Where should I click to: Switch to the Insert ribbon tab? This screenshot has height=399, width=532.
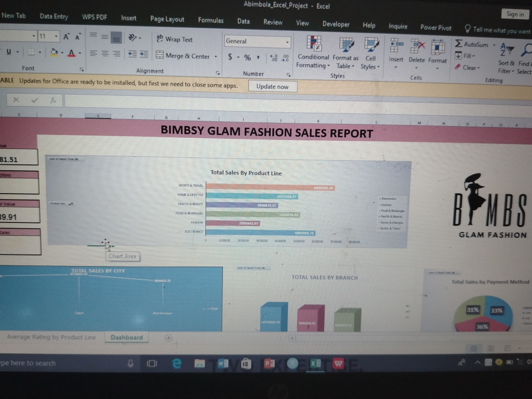point(129,18)
